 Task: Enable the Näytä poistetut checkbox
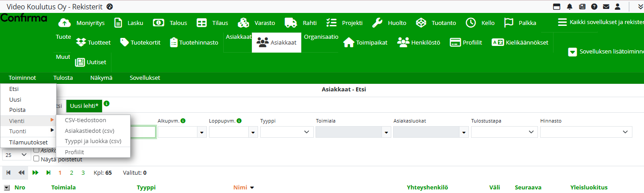[37, 158]
